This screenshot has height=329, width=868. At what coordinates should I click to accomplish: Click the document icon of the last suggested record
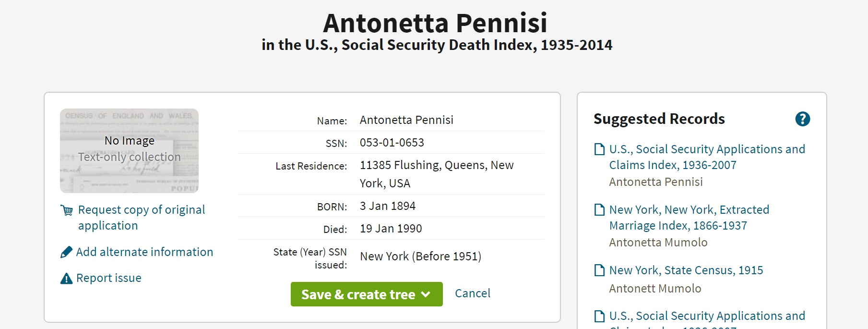[599, 316]
